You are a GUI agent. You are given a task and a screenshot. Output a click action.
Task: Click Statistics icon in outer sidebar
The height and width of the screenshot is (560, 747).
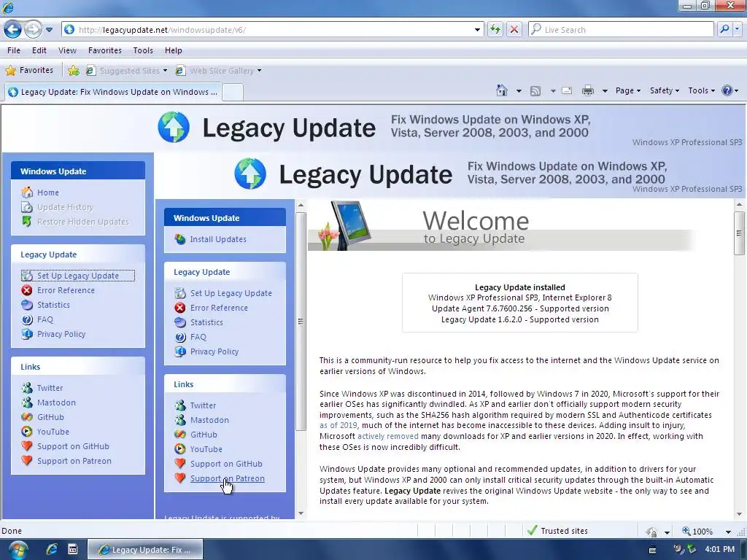(x=27, y=305)
